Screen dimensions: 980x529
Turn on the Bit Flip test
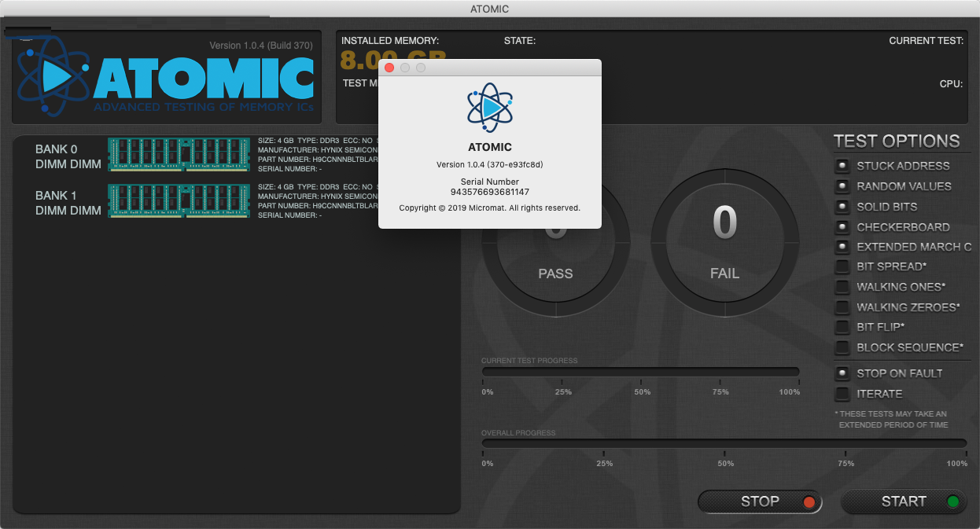[842, 327]
